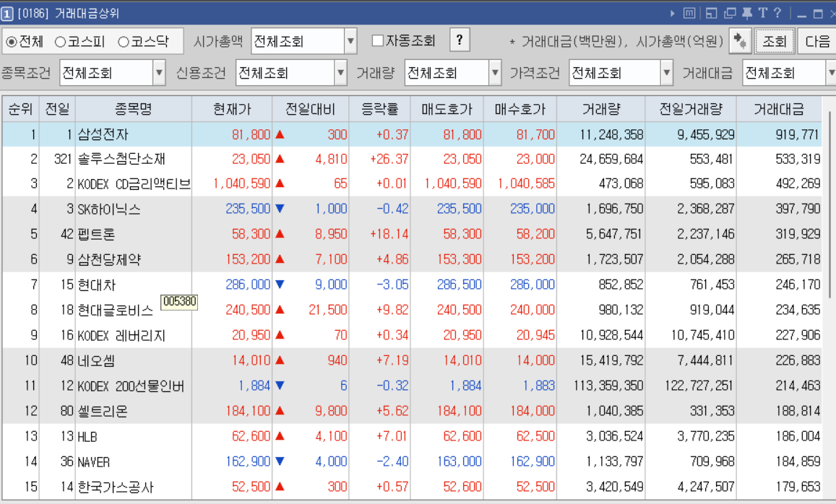
Task: Sort by the 매도호가 column header
Action: click(x=447, y=109)
